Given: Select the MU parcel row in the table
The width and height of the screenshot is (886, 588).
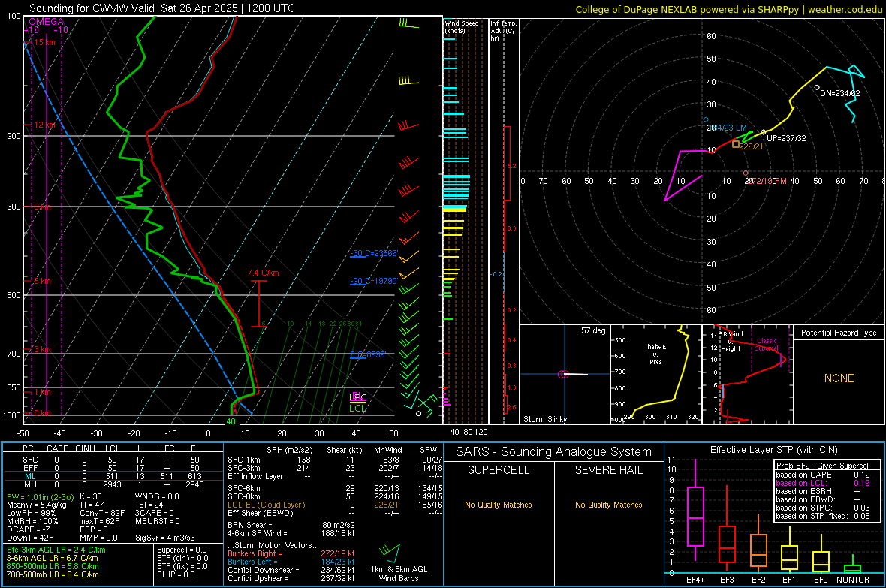Looking at the screenshot, I should (113, 484).
